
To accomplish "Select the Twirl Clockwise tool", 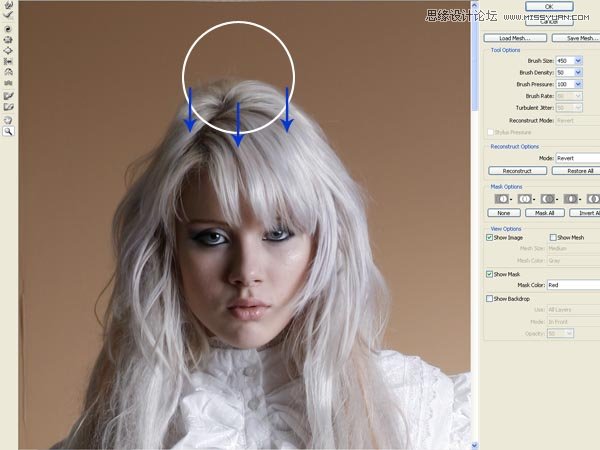I will [8, 28].
